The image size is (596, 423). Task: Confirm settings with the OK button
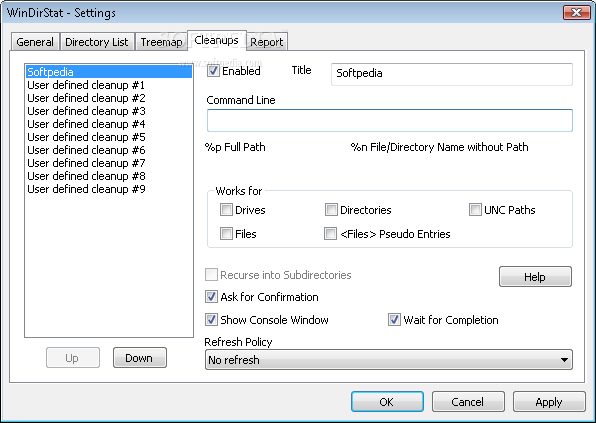click(387, 402)
